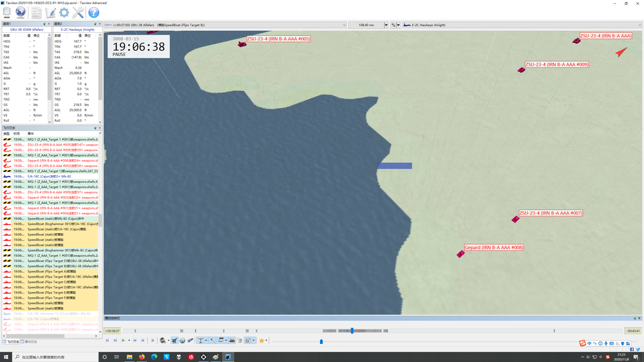Open the blue help question mark icon
This screenshot has height=362, width=644.
tap(93, 13)
